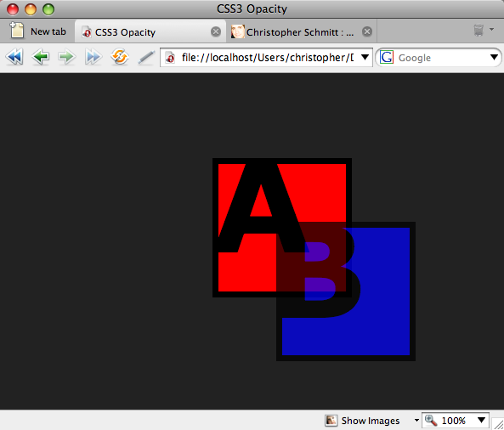Toggle the Show Images button
This screenshot has height=430, width=504.
[x=362, y=421]
